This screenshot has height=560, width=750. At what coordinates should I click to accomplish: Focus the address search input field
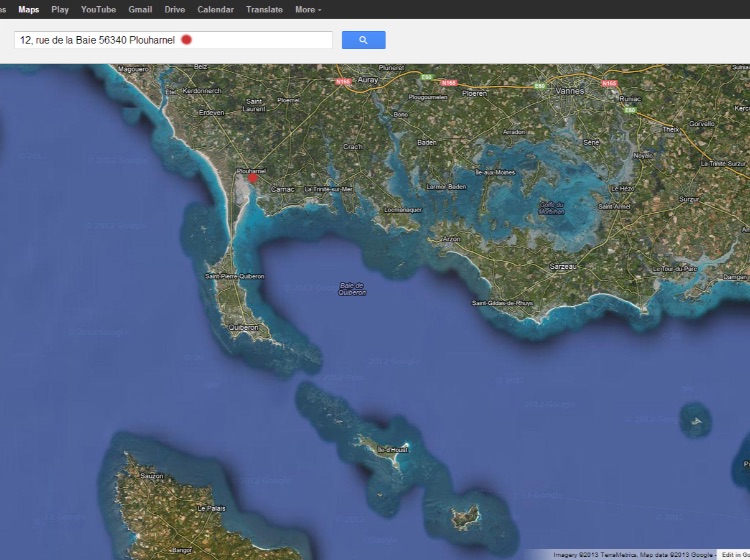pyautogui.click(x=100, y=40)
